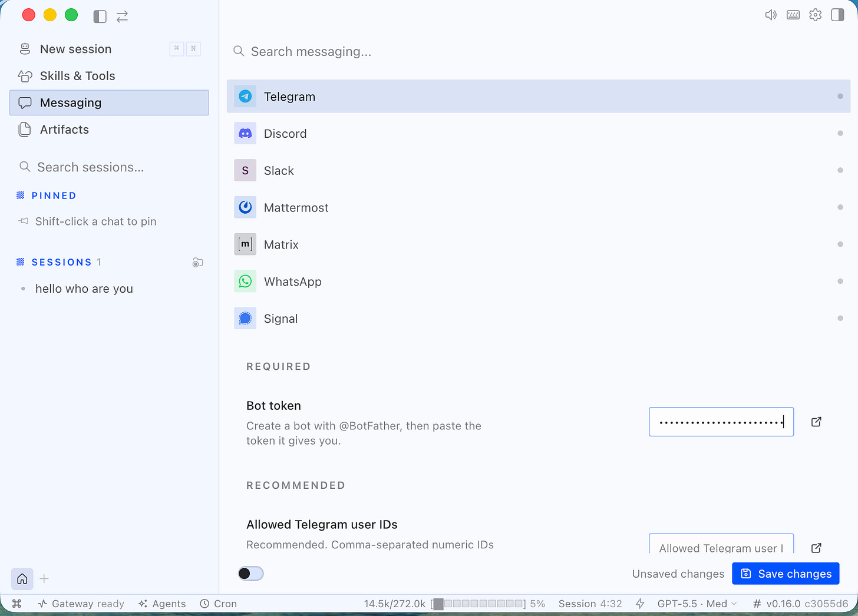This screenshot has width=858, height=616.
Task: Click the 14.5k/272.0k context usage text
Action: [395, 604]
